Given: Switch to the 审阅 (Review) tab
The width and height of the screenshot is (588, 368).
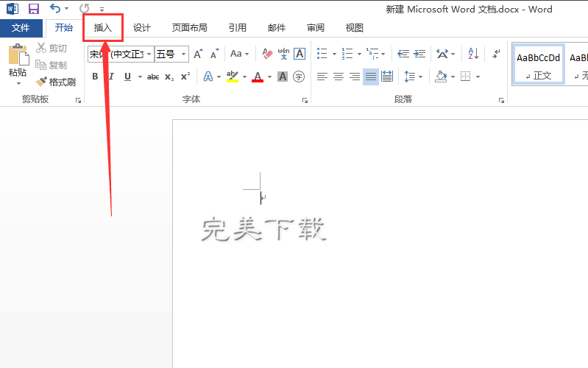Looking at the screenshot, I should 316,28.
